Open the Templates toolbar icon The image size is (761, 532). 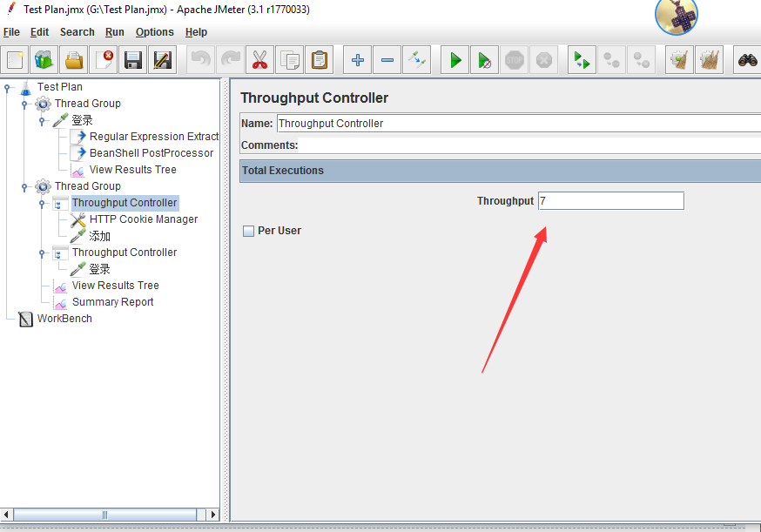point(44,60)
